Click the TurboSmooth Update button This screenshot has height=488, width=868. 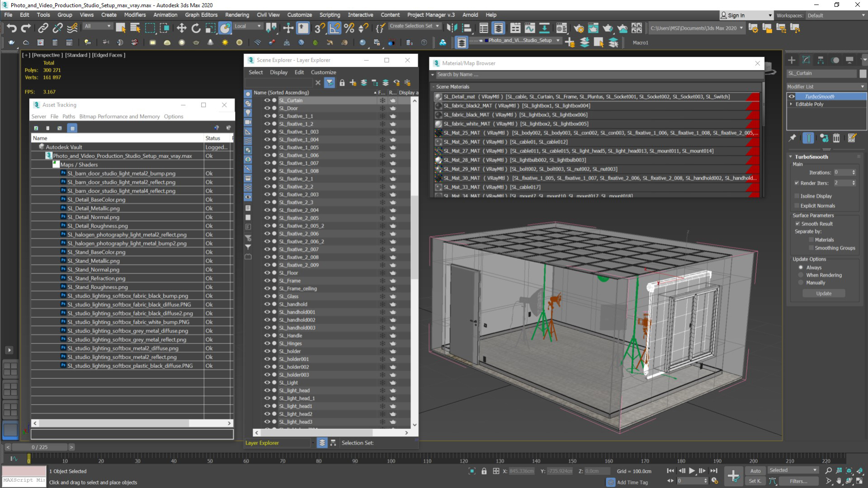[x=824, y=294]
